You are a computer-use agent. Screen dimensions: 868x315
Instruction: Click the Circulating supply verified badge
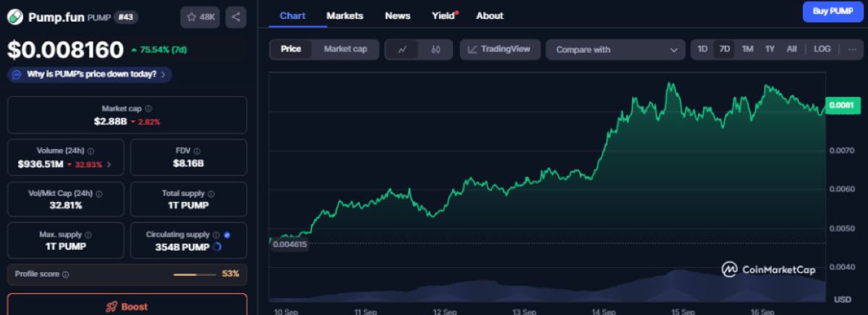pyautogui.click(x=227, y=235)
